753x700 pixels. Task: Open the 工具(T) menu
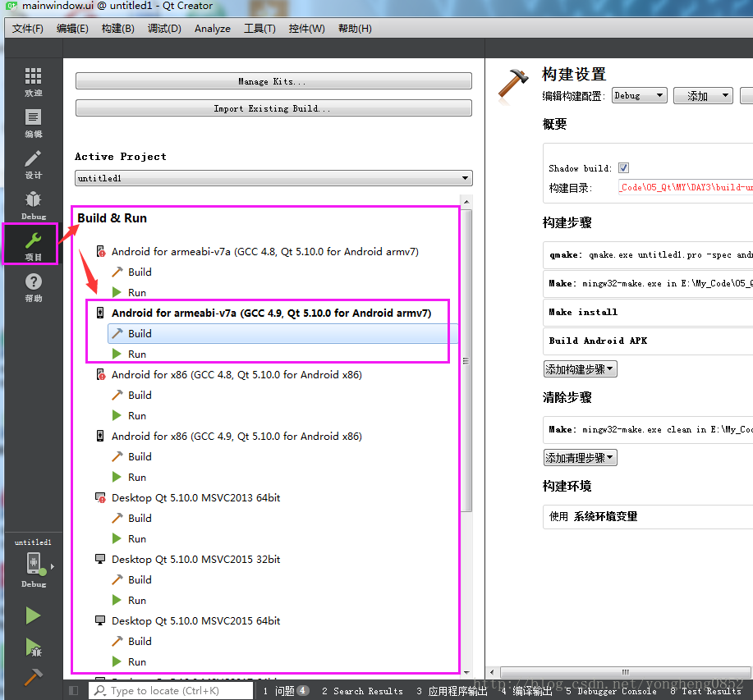259,28
